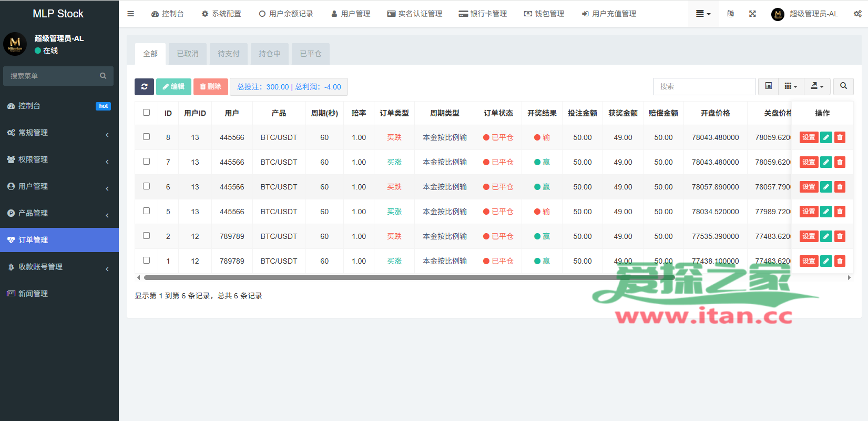
Task: Tick the checkbox for order ID 8
Action: [146, 137]
